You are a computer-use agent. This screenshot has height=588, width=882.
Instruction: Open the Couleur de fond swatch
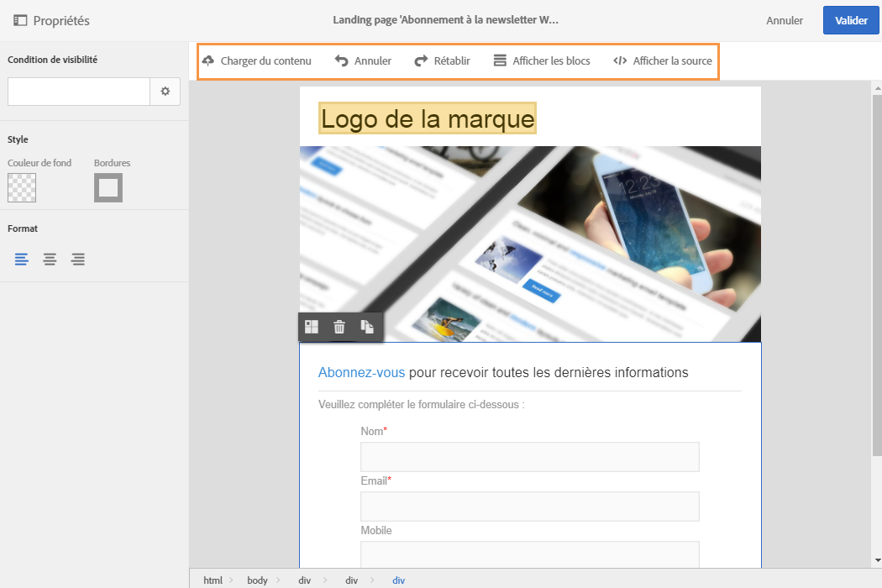(x=22, y=187)
